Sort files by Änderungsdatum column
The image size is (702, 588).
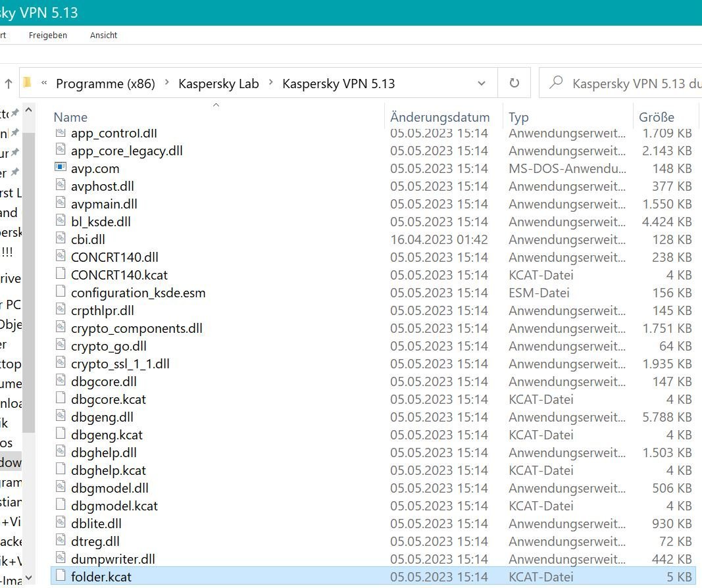(x=439, y=117)
